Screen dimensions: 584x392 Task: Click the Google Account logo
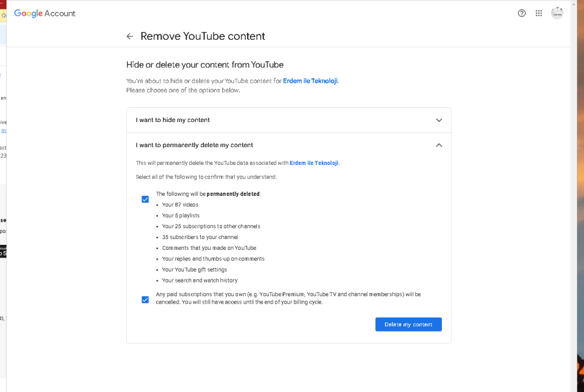pyautogui.click(x=45, y=13)
